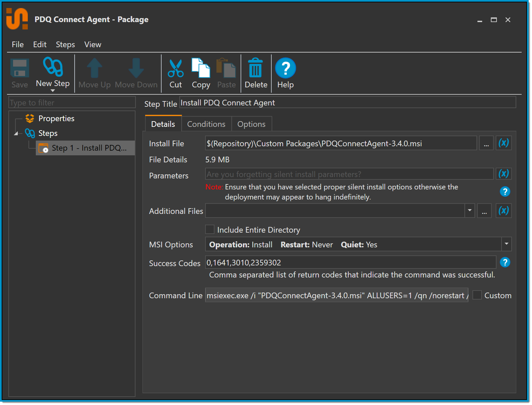Click the Install File path field

[x=341, y=143]
